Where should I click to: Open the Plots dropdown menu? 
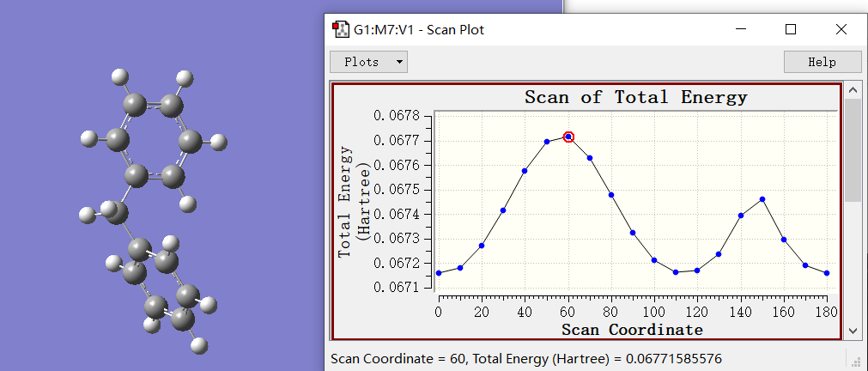pos(368,62)
